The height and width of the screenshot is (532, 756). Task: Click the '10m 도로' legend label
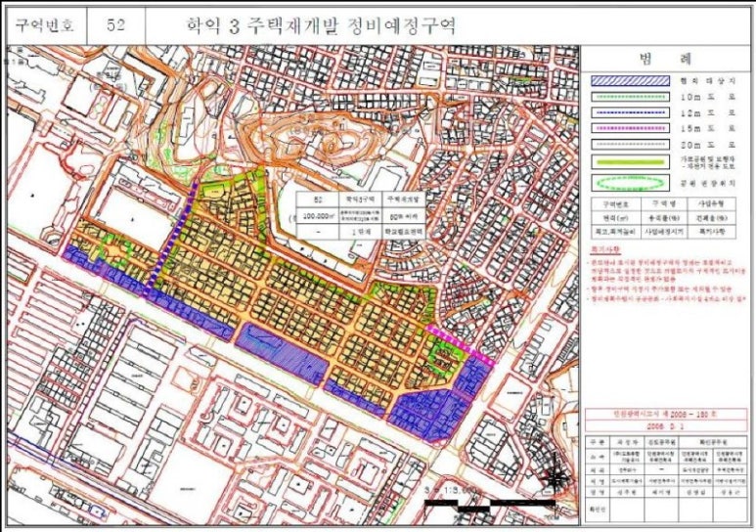(708, 97)
